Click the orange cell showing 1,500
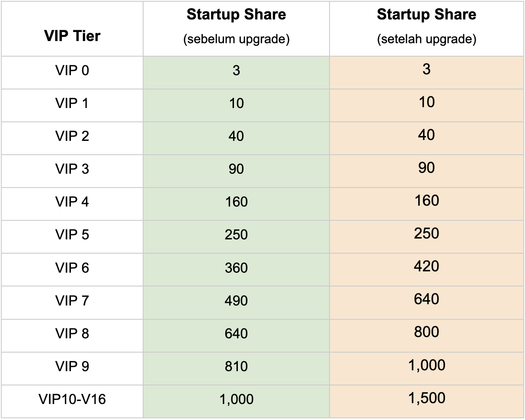 pyautogui.click(x=426, y=398)
